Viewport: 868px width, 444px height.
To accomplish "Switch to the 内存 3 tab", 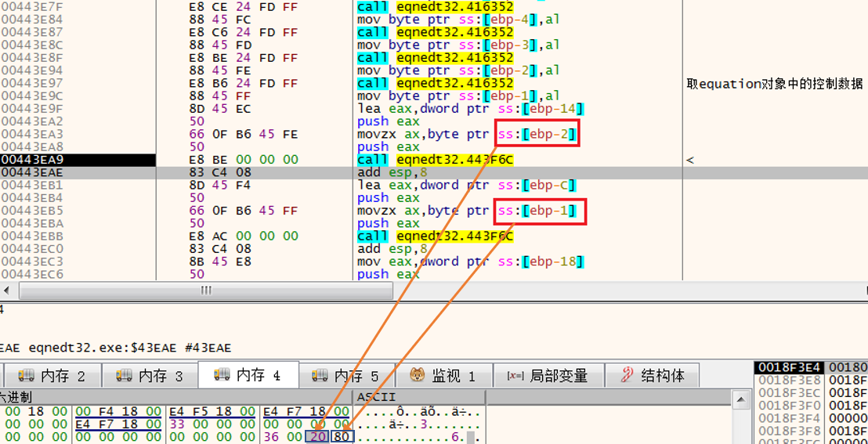I will [x=150, y=376].
